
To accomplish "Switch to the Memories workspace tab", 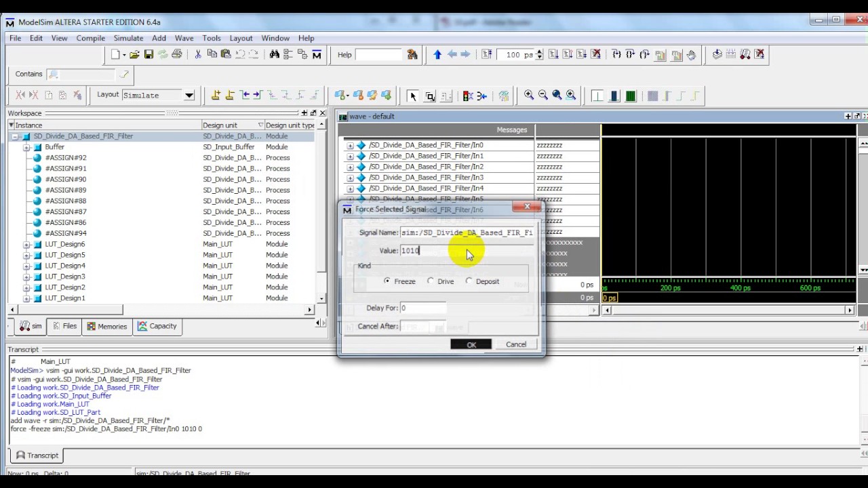I will point(106,326).
